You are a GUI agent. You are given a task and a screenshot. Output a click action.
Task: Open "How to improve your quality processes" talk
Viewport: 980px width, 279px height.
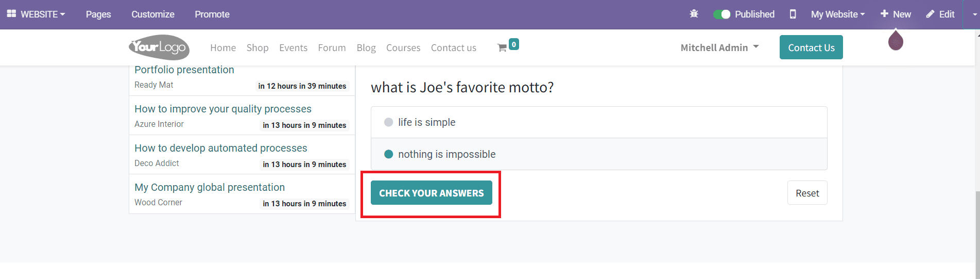coord(223,109)
